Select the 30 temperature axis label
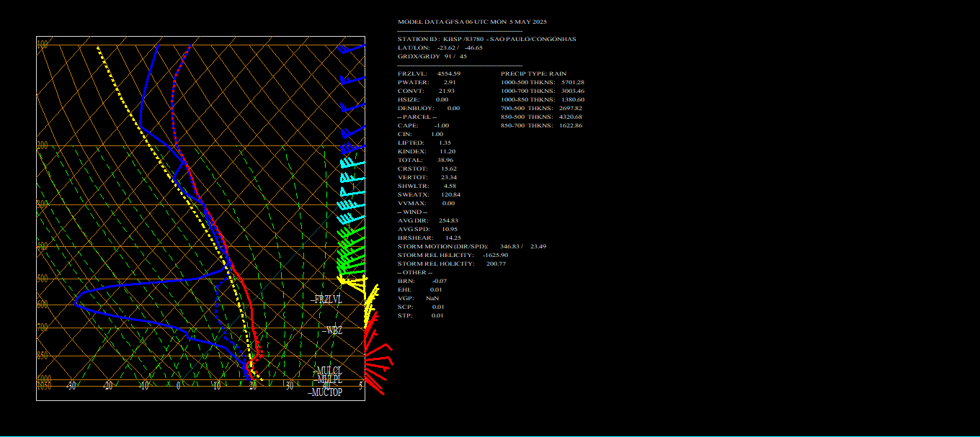The width and height of the screenshot is (980, 437). 290,386
